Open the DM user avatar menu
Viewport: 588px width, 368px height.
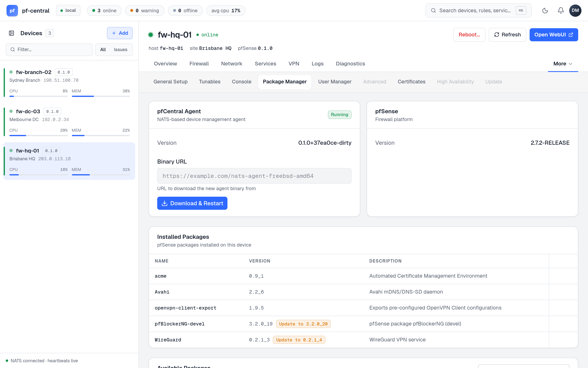coord(575,10)
